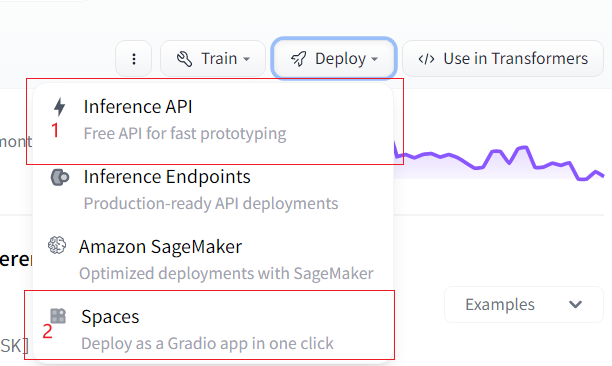Click the Amazon SageMaker brain icon
The image size is (612, 366).
57,245
